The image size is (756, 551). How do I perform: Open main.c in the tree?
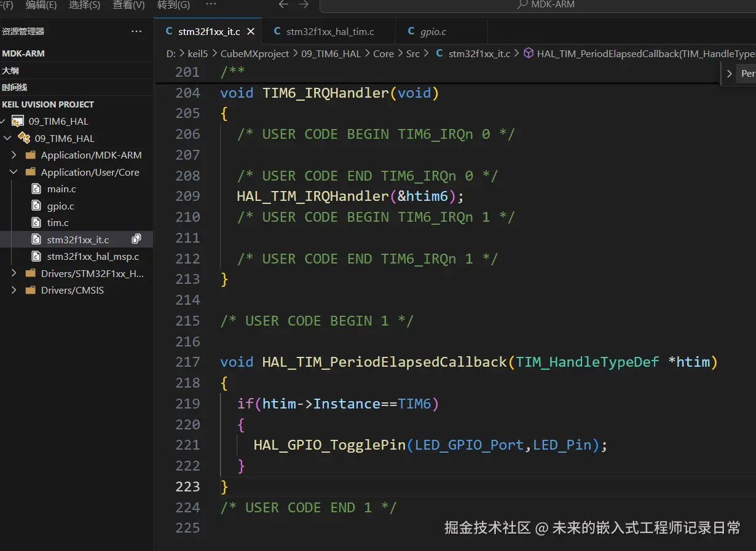tap(61, 189)
